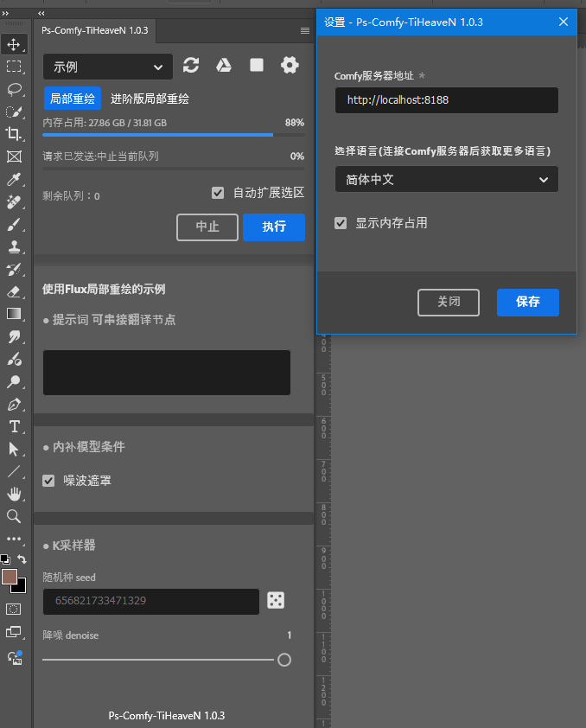Click 关闭 in settings dialog
Image resolution: width=586 pixels, height=728 pixels.
point(449,303)
